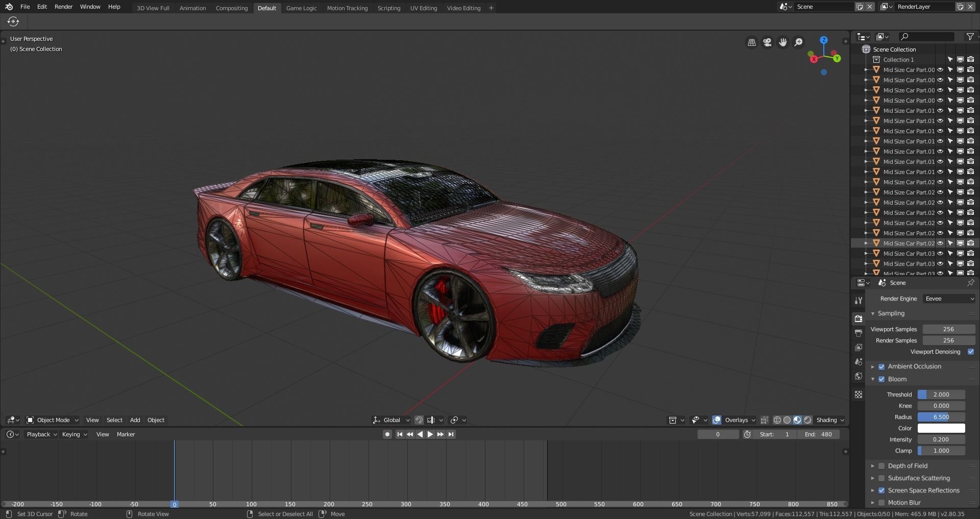Image resolution: width=980 pixels, height=519 pixels.
Task: Open the Tool properties tab
Action: tap(859, 300)
